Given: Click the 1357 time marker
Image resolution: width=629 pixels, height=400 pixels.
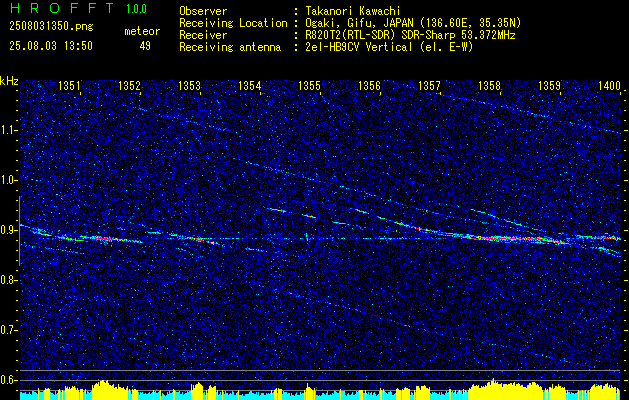Looking at the screenshot, I should [x=430, y=86].
